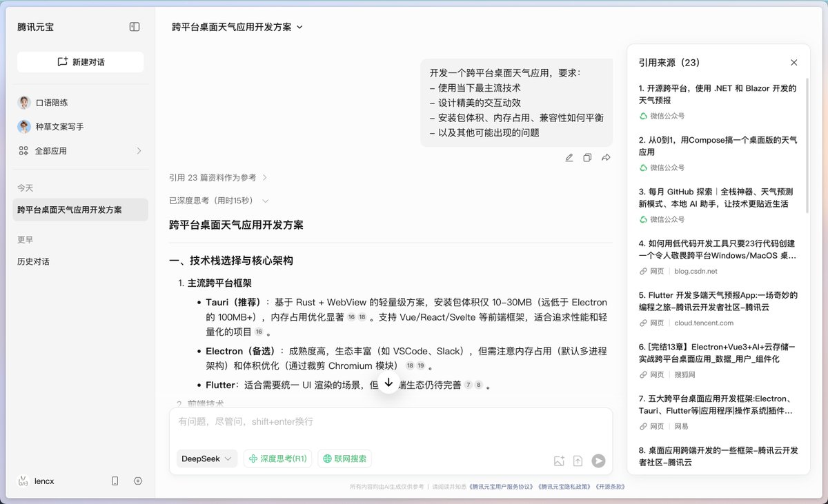The height and width of the screenshot is (504, 828).
Task: Click the 一、技术栈选择与核心架构 heading
Action: click(x=231, y=261)
